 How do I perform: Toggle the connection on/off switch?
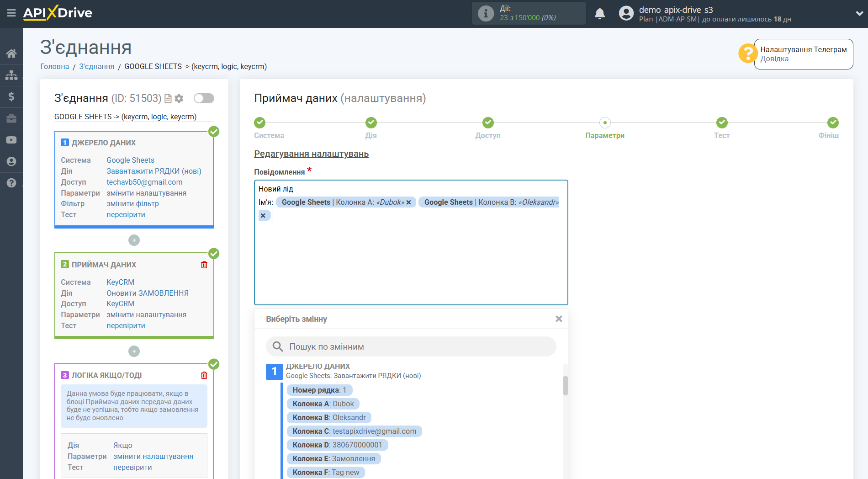coord(204,98)
